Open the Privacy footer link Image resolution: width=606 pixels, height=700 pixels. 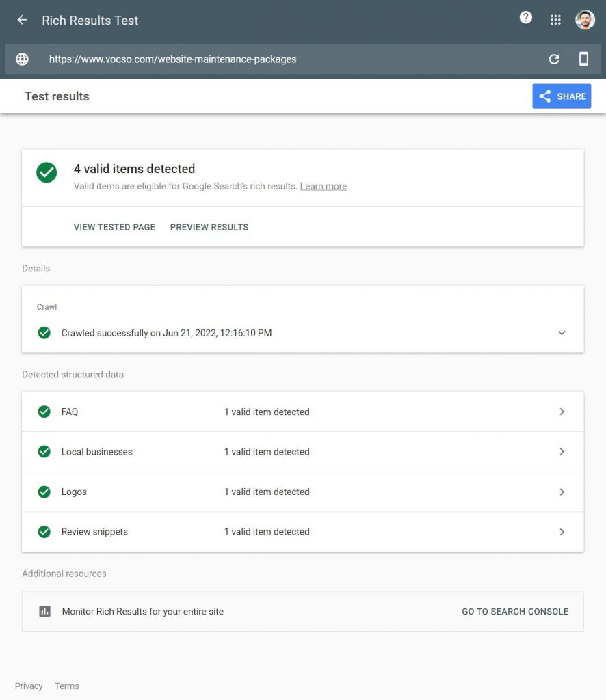pyautogui.click(x=29, y=686)
